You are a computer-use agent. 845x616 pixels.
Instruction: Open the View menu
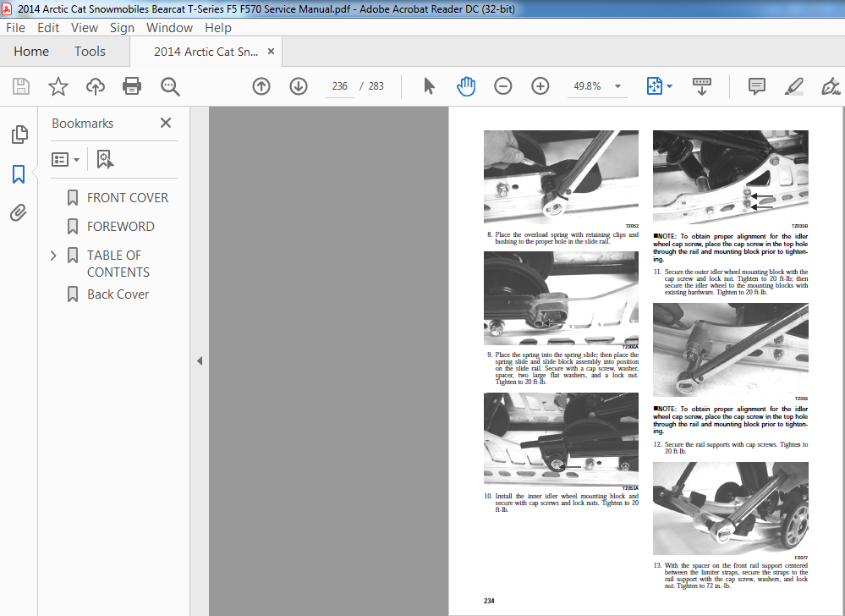(85, 27)
